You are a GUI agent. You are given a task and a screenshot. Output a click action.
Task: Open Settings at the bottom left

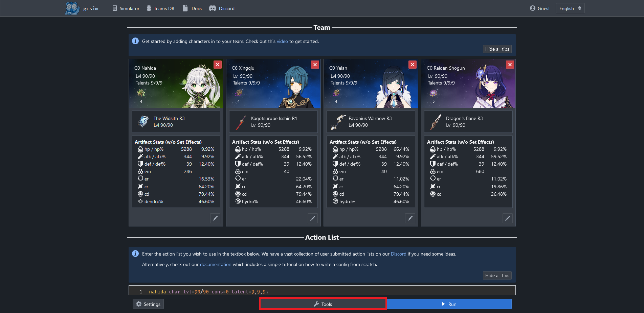[x=148, y=304]
